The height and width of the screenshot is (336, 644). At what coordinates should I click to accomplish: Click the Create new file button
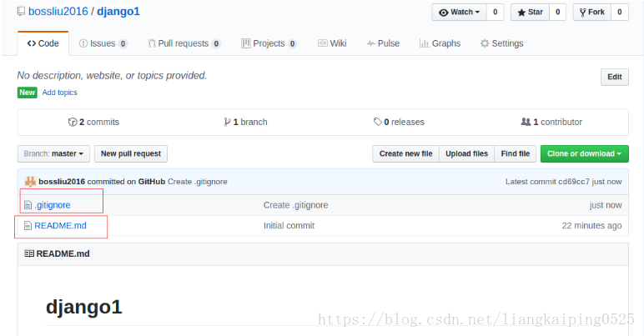coord(405,154)
